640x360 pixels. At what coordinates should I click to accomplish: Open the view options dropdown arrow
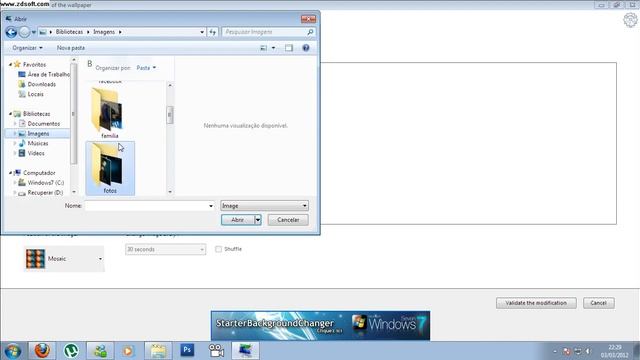pyautogui.click(x=273, y=48)
